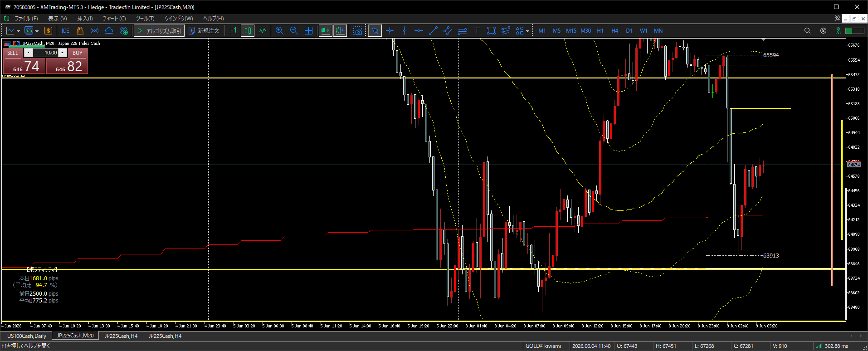Viewport: 868px width, 351px height.
Task: Open the ファイル (File) menu
Action: click(x=26, y=19)
